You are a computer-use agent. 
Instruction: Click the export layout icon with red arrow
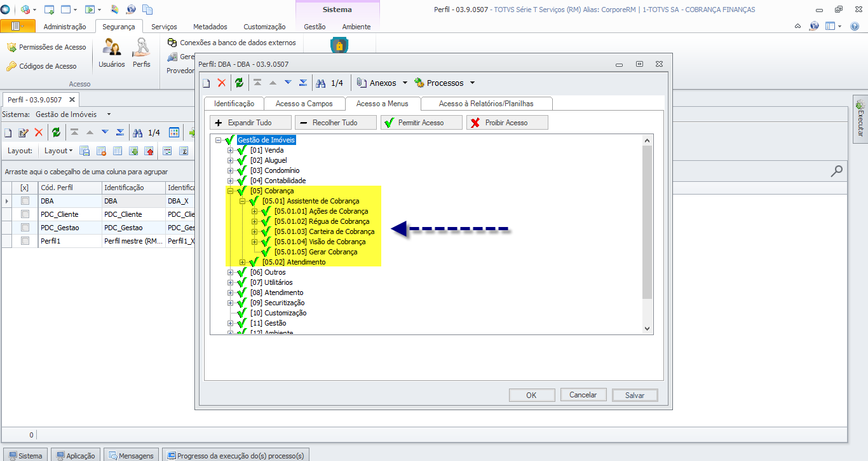(149, 151)
